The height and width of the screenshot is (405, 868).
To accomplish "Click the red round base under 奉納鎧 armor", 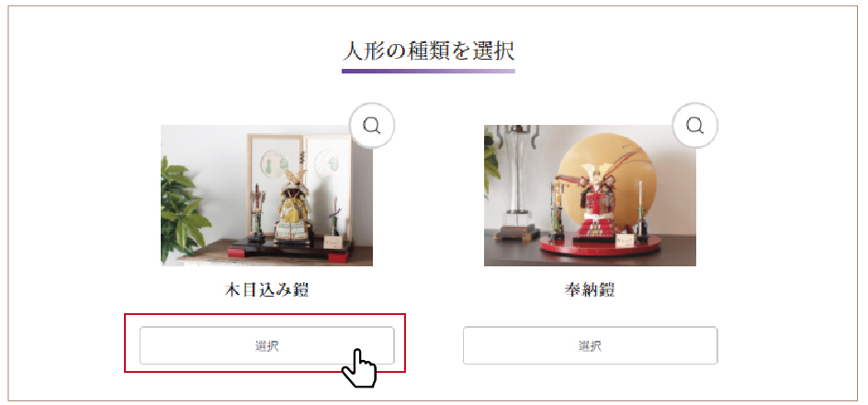I will tap(600, 244).
